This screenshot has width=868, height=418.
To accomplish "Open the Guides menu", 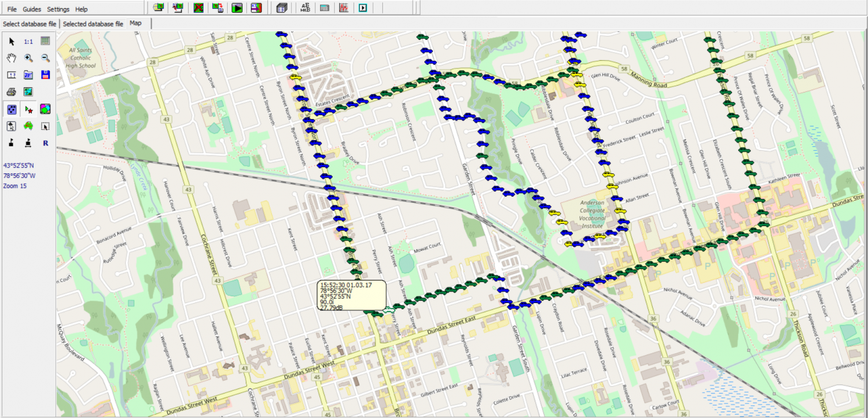I will (x=32, y=9).
